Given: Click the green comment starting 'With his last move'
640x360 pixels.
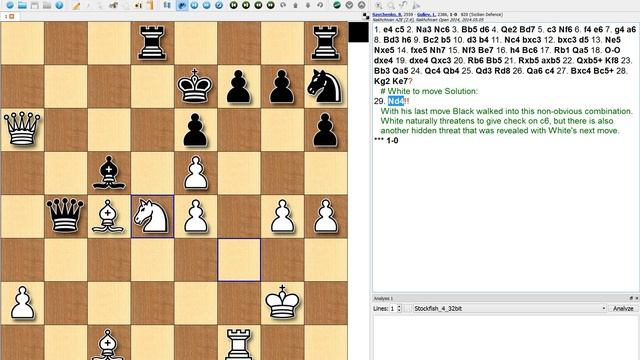Looking at the screenshot, I should coord(507,121).
